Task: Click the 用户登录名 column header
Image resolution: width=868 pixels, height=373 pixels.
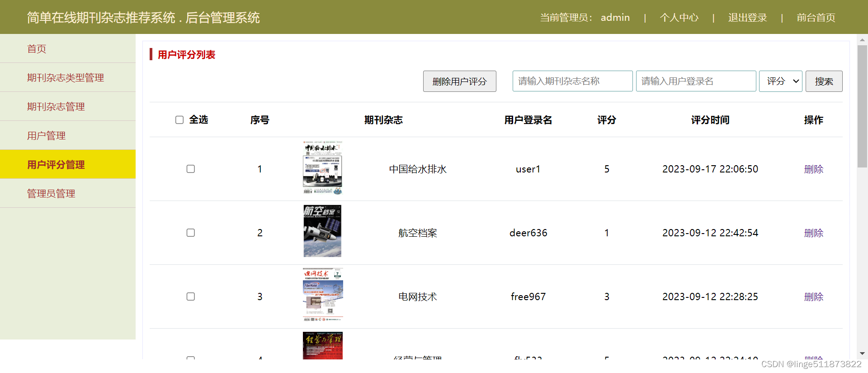Action: (528, 120)
